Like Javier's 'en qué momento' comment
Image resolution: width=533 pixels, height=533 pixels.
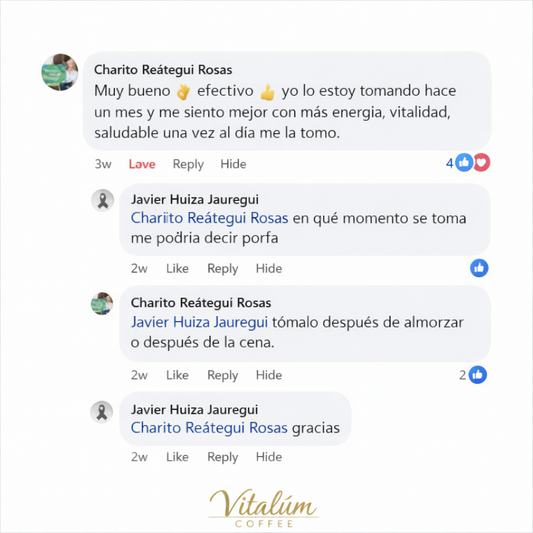[177, 269]
